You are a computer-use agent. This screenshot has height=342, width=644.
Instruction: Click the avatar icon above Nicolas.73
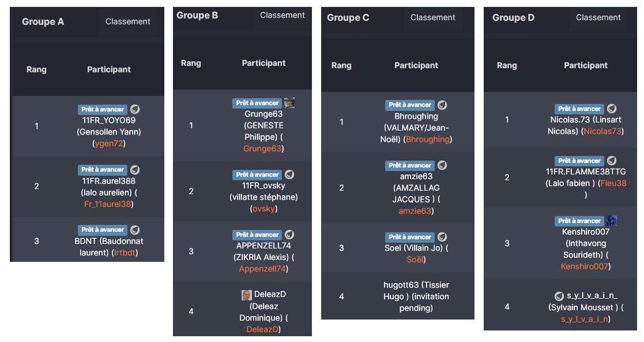(612, 108)
